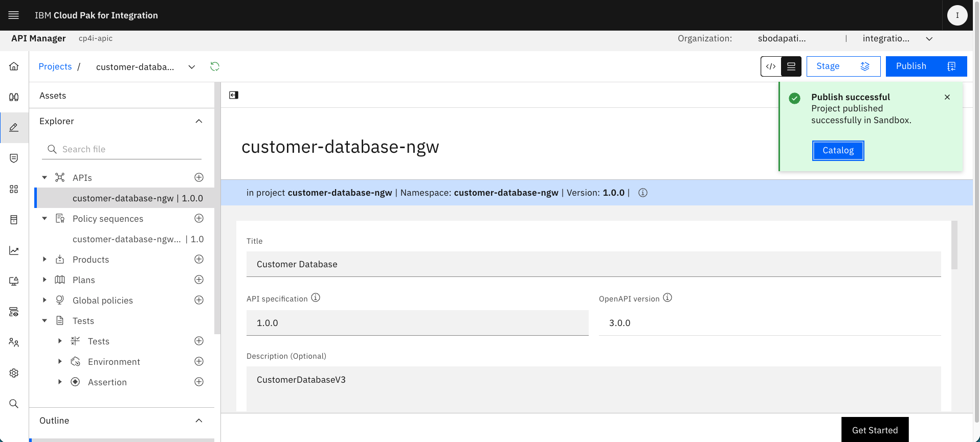Screen dimensions: 980x442
Task: Click the refresh project icon
Action: [215, 66]
